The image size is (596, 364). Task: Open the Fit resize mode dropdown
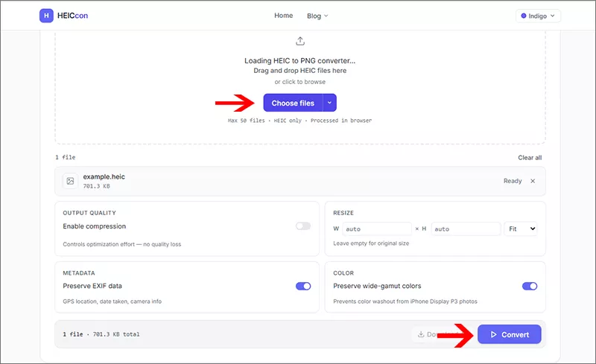tap(521, 229)
